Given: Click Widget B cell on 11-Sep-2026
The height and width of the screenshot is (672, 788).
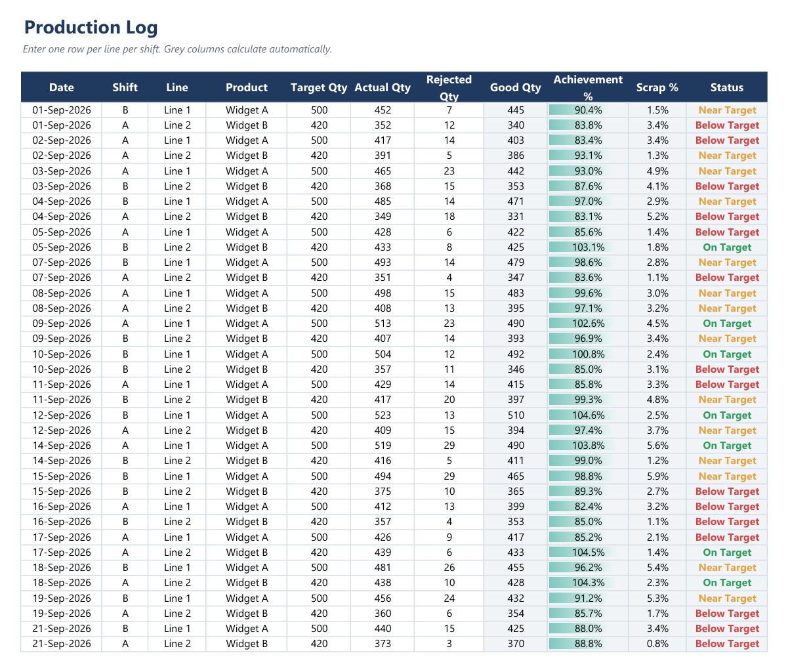Looking at the screenshot, I should tap(247, 400).
